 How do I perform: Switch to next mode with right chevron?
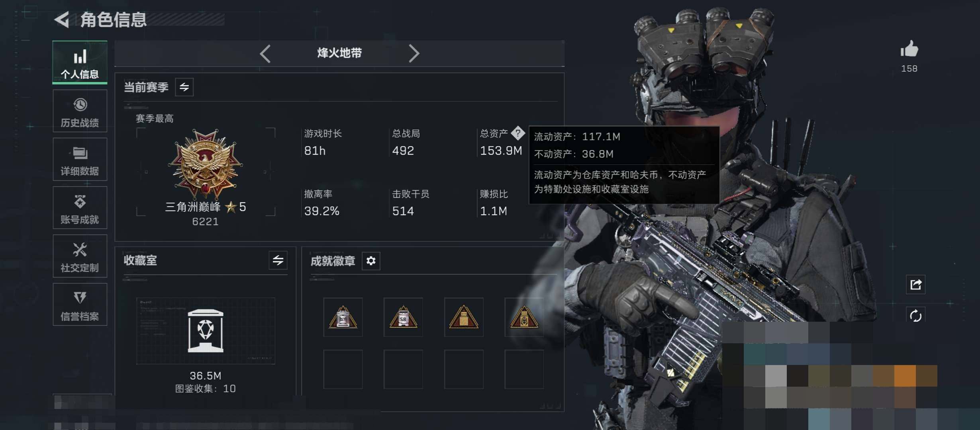click(x=414, y=53)
